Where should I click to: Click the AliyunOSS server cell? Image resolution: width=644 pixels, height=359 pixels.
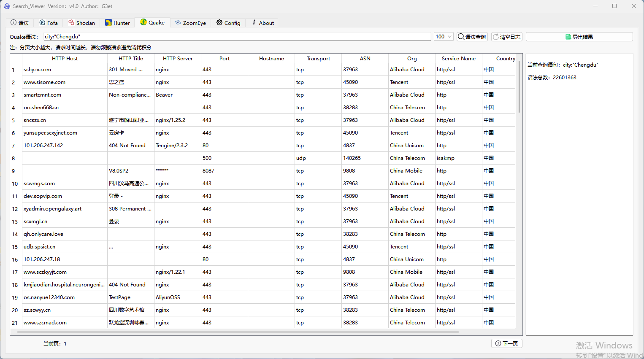pos(178,297)
